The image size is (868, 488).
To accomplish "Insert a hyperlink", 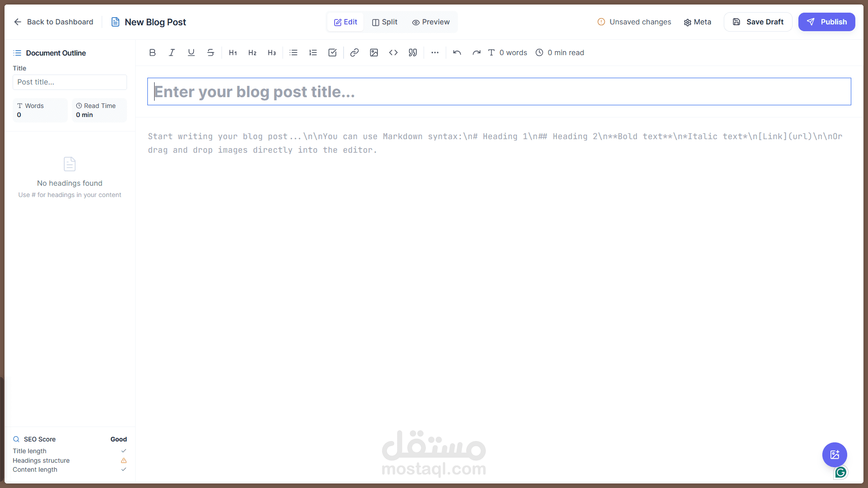I will pos(354,53).
